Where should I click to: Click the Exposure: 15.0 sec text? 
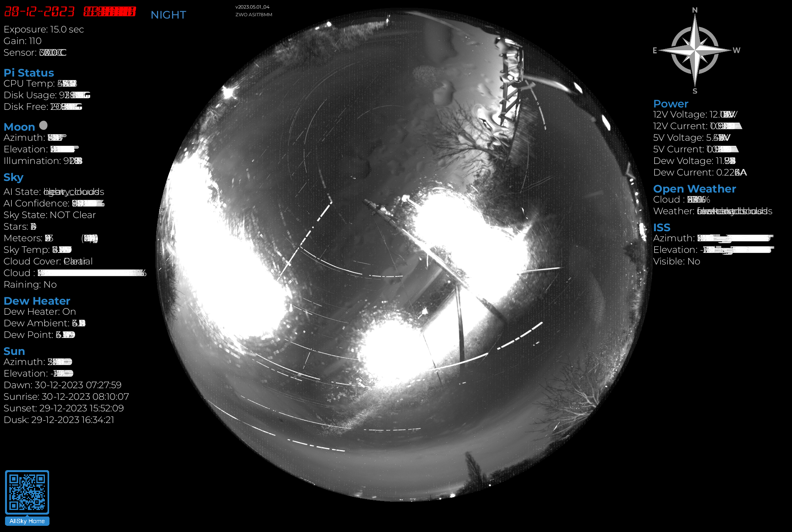44,29
